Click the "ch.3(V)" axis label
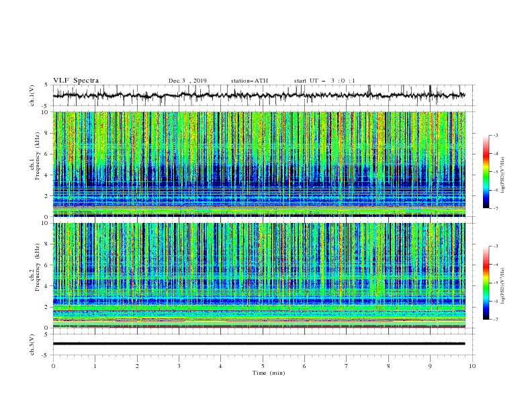Screen dimensions: 532x411 coord(32,345)
